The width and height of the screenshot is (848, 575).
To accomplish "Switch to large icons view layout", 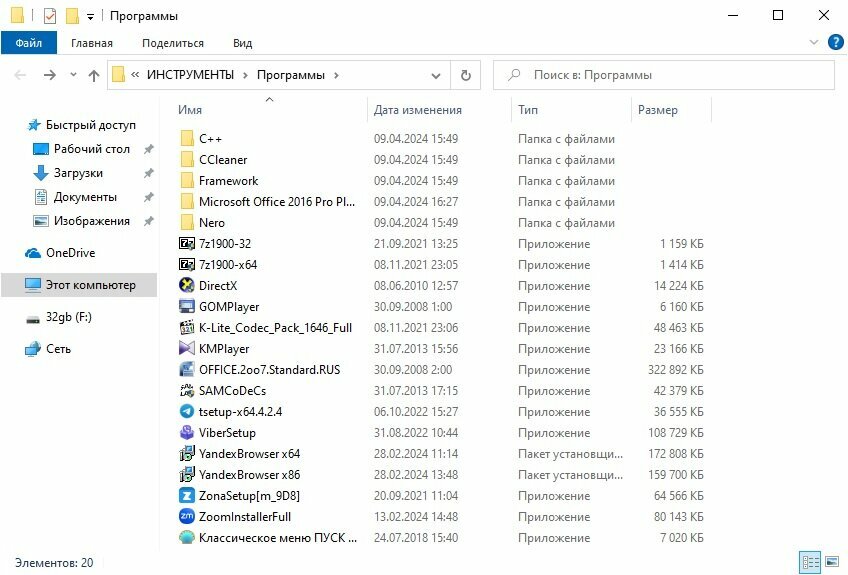I will click(x=832, y=563).
